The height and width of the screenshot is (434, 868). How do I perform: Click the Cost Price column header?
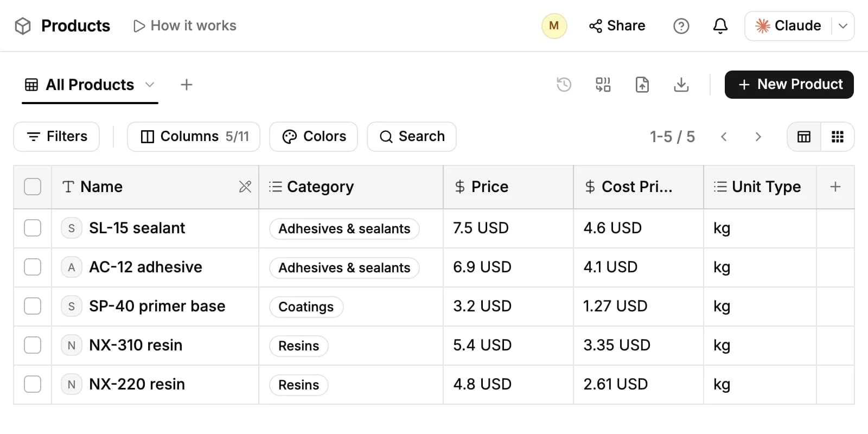click(639, 187)
